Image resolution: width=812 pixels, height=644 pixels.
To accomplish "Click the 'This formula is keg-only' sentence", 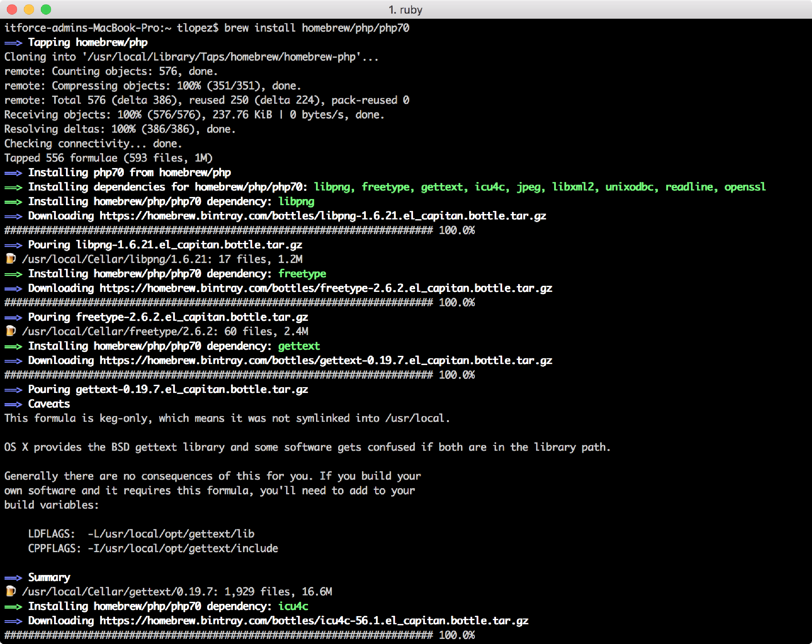I will click(x=227, y=418).
